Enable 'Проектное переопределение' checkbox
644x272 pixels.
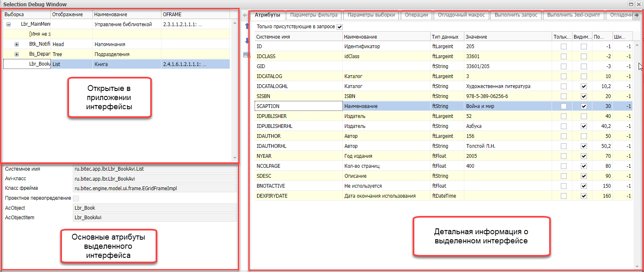point(76,198)
